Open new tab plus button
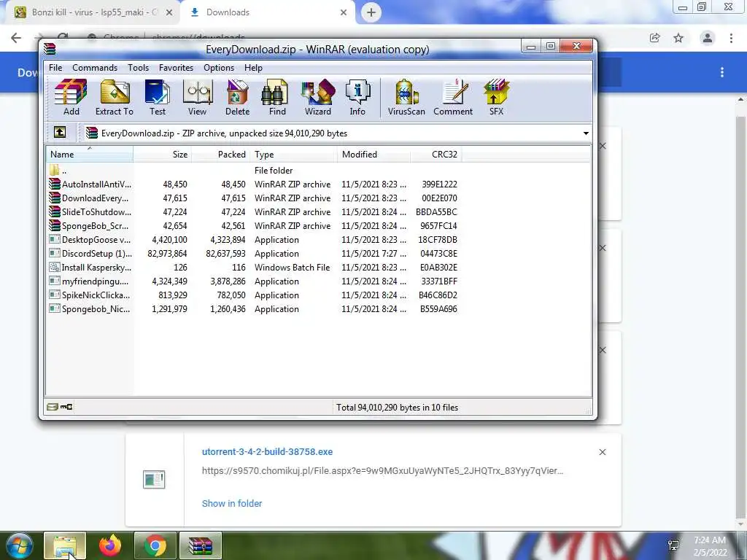The width and height of the screenshot is (747, 560). (x=371, y=12)
